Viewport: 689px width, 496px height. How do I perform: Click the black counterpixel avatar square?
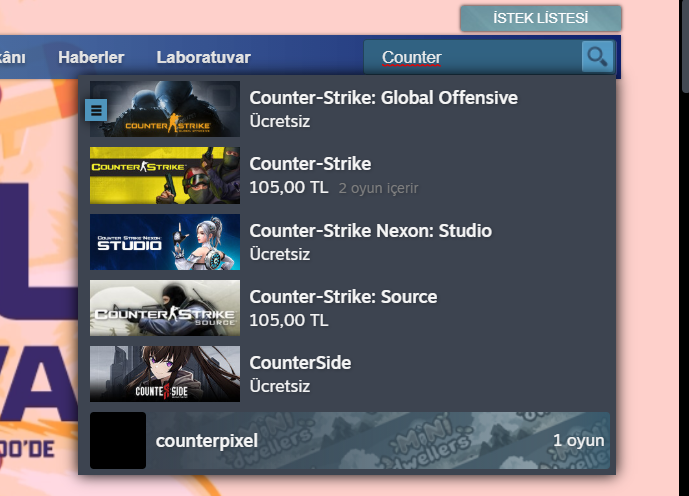pos(118,440)
